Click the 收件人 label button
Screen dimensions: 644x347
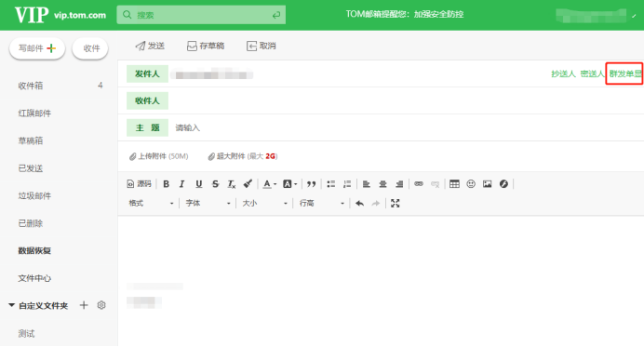point(147,100)
